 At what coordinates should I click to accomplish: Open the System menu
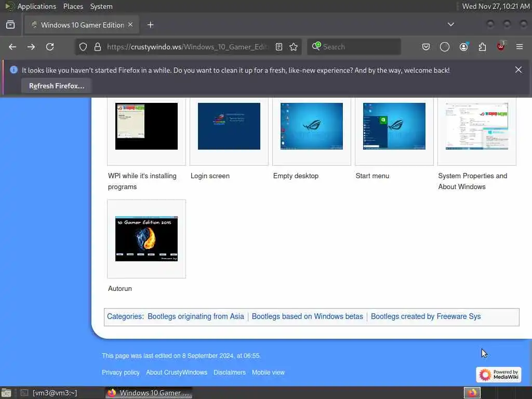point(101,6)
